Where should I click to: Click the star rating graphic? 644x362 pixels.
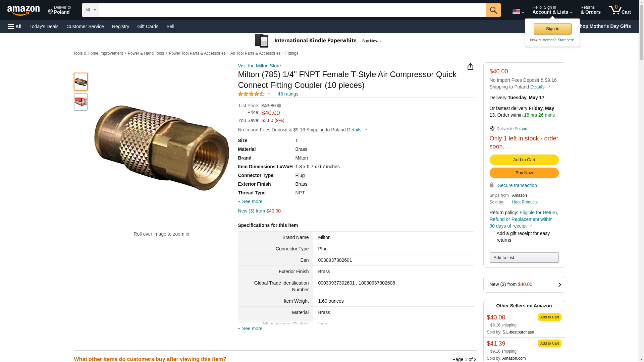[x=251, y=94]
